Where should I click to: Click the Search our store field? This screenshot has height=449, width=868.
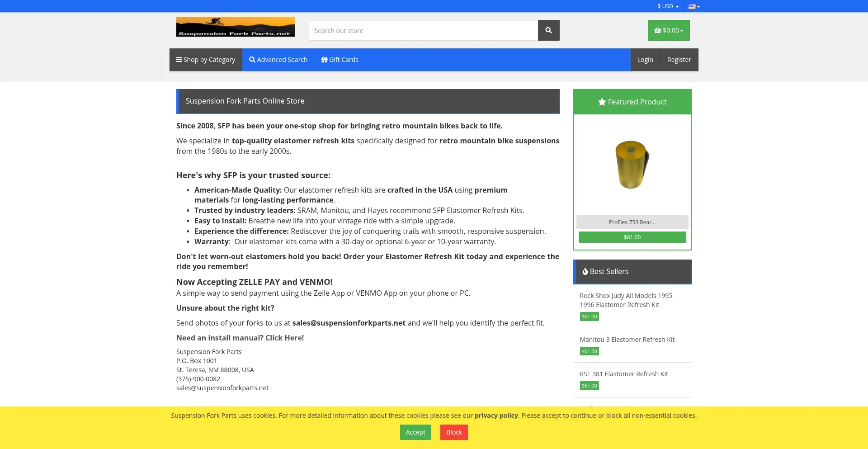coord(424,30)
